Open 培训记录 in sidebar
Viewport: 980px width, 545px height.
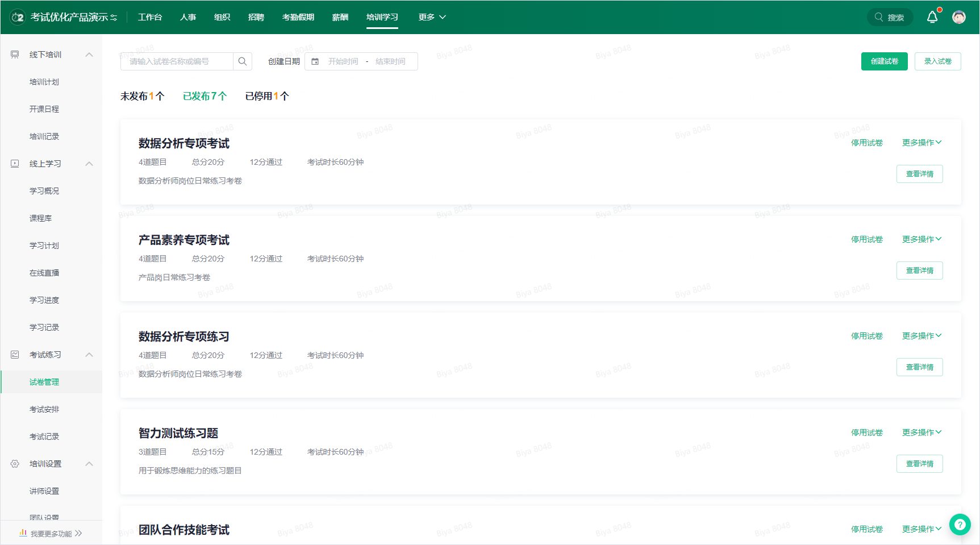(x=44, y=136)
